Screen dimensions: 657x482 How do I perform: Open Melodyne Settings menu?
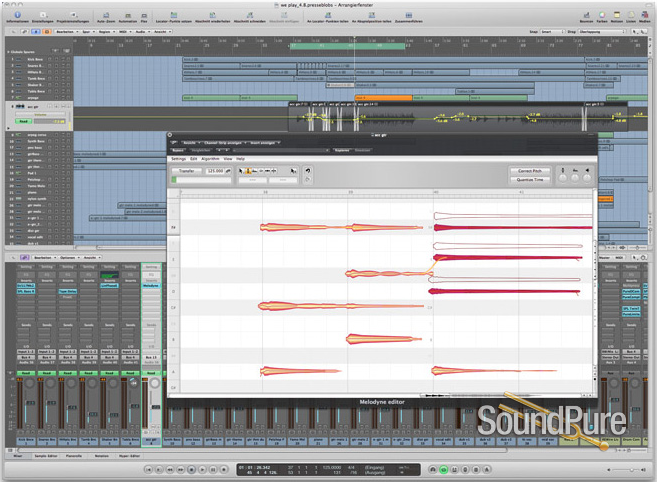[x=178, y=159]
